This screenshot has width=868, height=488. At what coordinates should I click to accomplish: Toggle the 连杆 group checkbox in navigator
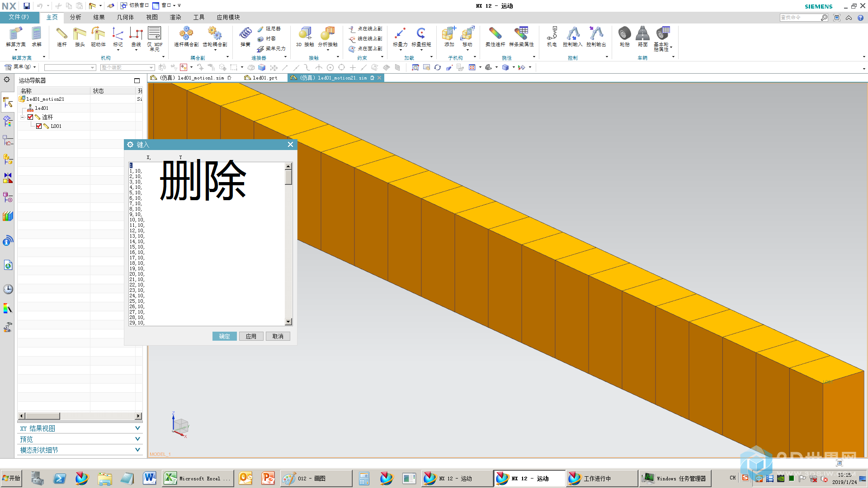[x=30, y=117]
